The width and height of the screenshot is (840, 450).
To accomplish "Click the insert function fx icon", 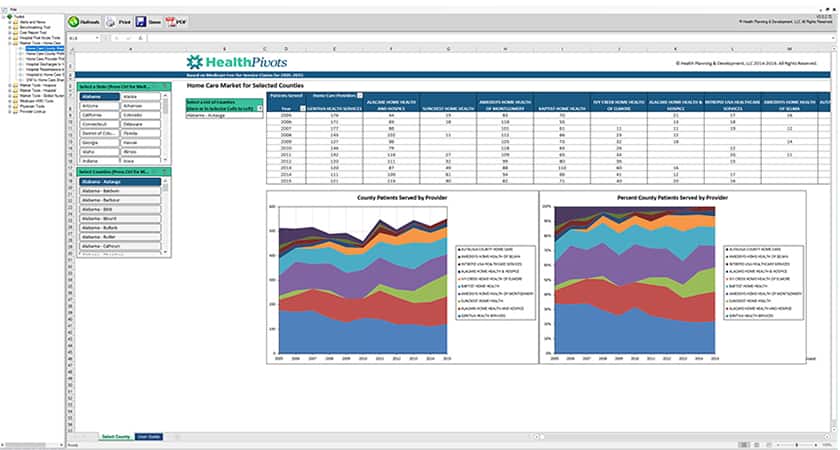I will [x=140, y=38].
